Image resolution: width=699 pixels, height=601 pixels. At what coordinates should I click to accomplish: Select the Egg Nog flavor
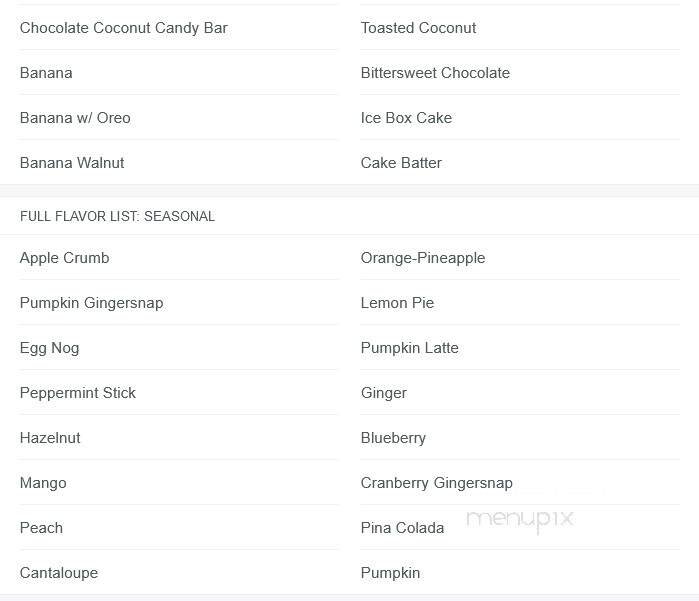tap(49, 348)
